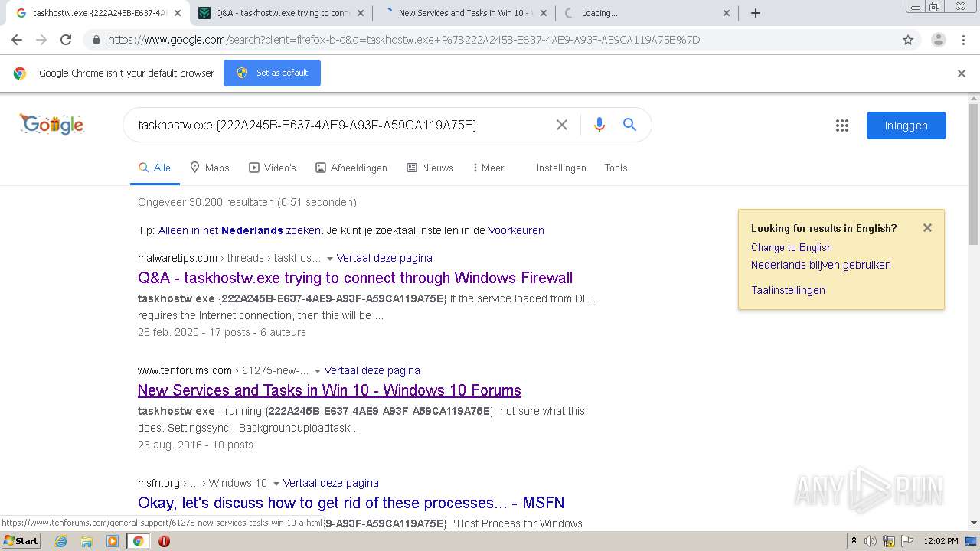
Task: Close the 'Looking for results in English?' box
Action: (927, 227)
